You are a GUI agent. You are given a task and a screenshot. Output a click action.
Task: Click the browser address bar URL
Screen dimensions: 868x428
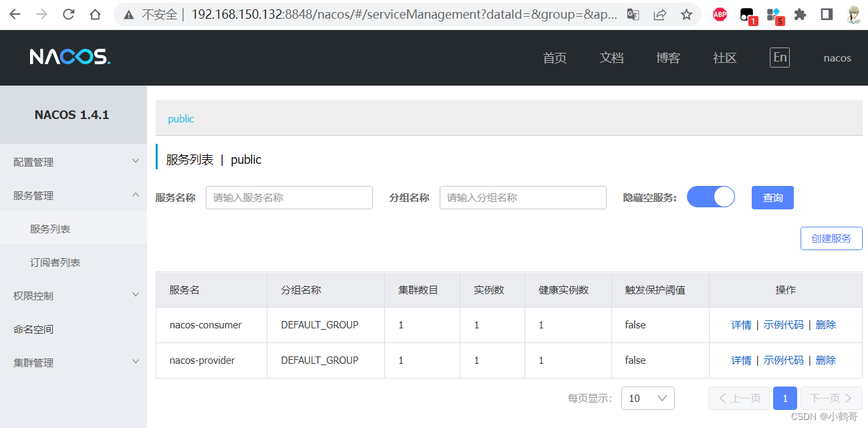pyautogui.click(x=404, y=15)
